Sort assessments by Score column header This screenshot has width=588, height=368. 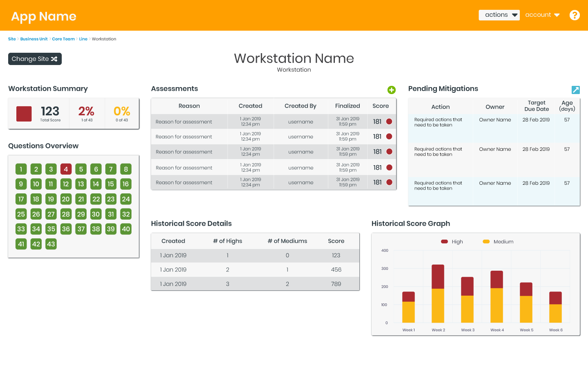pyautogui.click(x=381, y=106)
